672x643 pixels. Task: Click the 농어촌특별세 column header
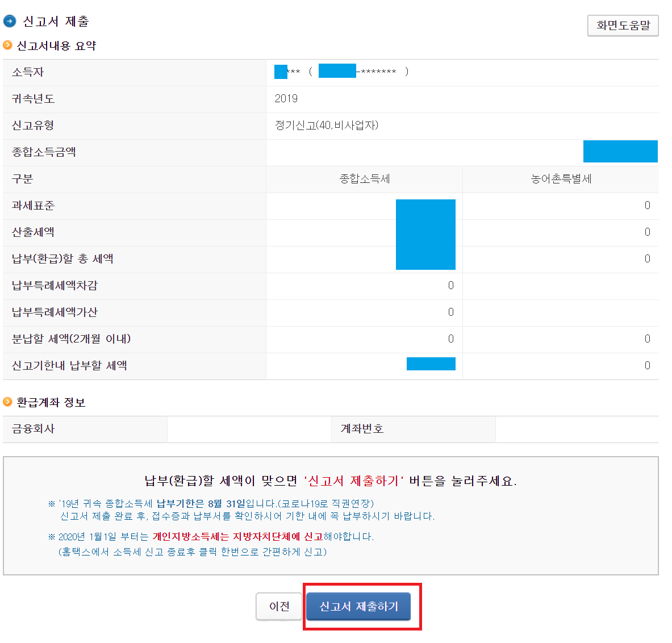coord(561,179)
